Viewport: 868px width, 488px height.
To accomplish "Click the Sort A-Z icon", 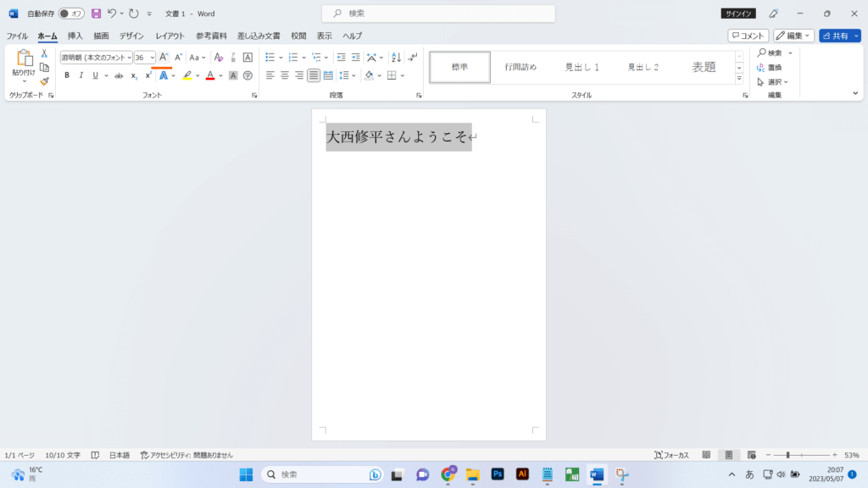I will click(x=396, y=58).
